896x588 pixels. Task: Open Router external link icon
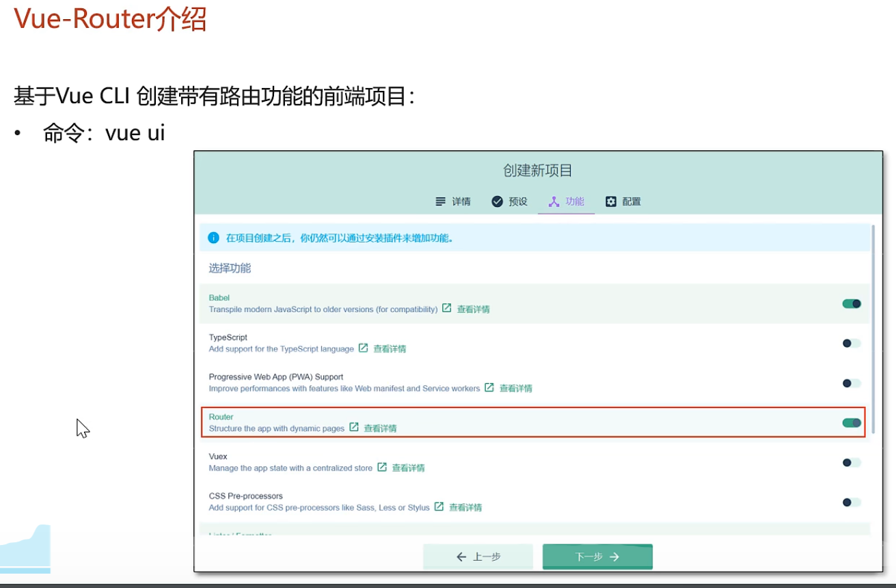tap(353, 427)
